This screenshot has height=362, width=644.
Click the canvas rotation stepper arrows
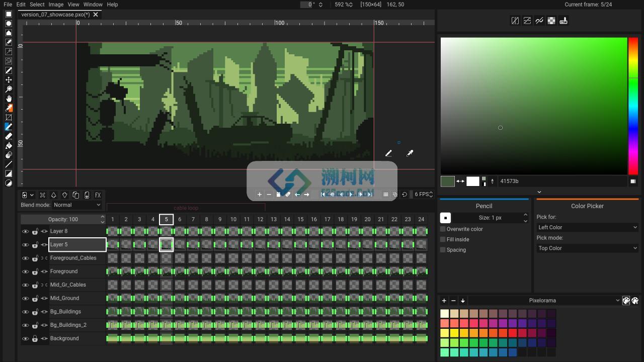tap(320, 5)
